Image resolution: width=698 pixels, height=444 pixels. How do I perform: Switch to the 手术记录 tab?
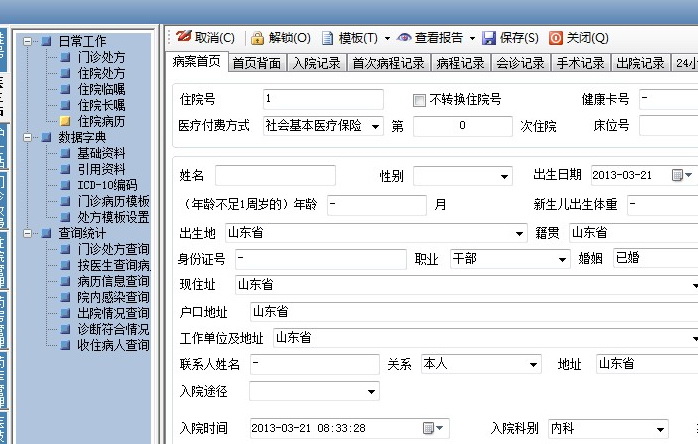coord(580,63)
